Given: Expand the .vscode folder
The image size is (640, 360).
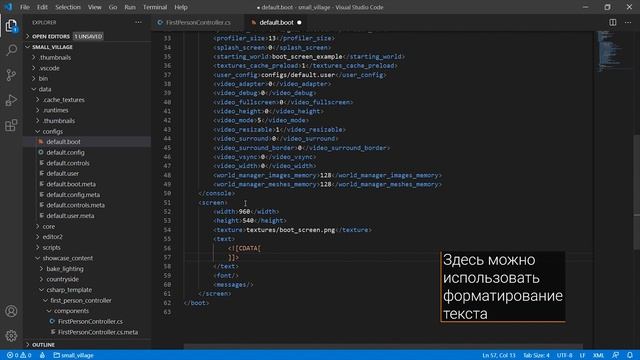Looking at the screenshot, I should coord(49,68).
